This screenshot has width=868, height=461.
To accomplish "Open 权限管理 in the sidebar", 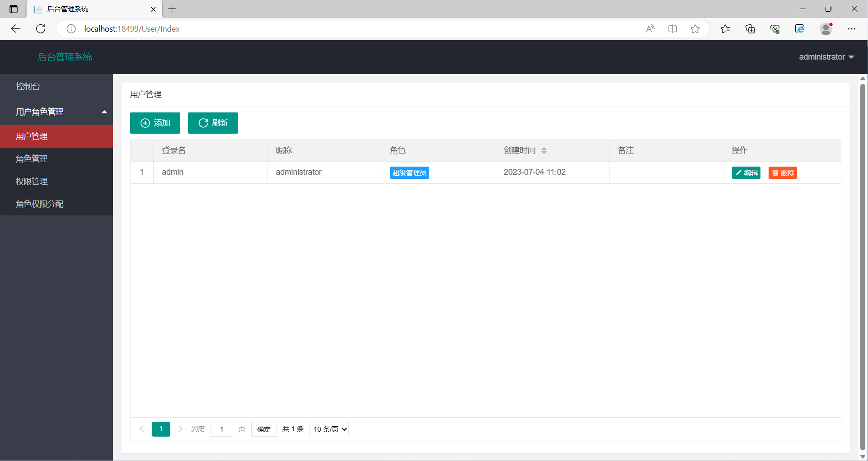I will tap(56, 182).
